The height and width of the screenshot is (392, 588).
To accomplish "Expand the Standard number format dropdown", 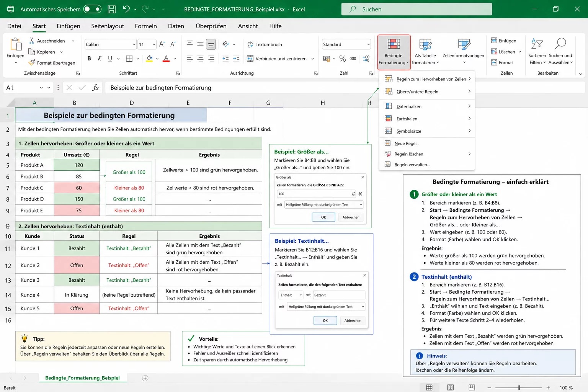I will [368, 44].
